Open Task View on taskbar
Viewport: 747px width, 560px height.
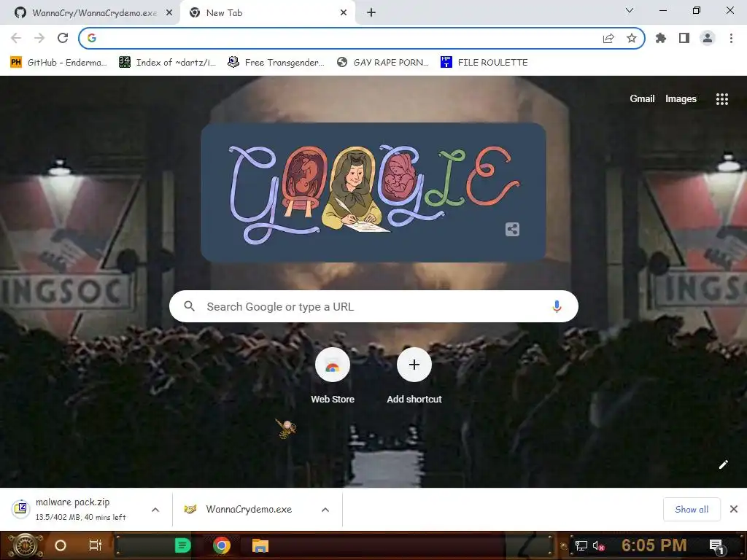pos(96,545)
